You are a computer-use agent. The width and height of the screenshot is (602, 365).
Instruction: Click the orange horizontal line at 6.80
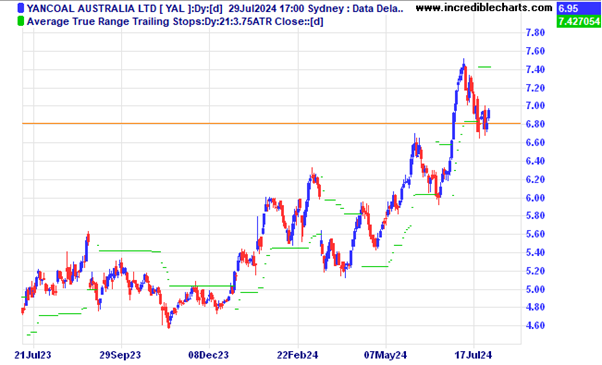(271, 123)
